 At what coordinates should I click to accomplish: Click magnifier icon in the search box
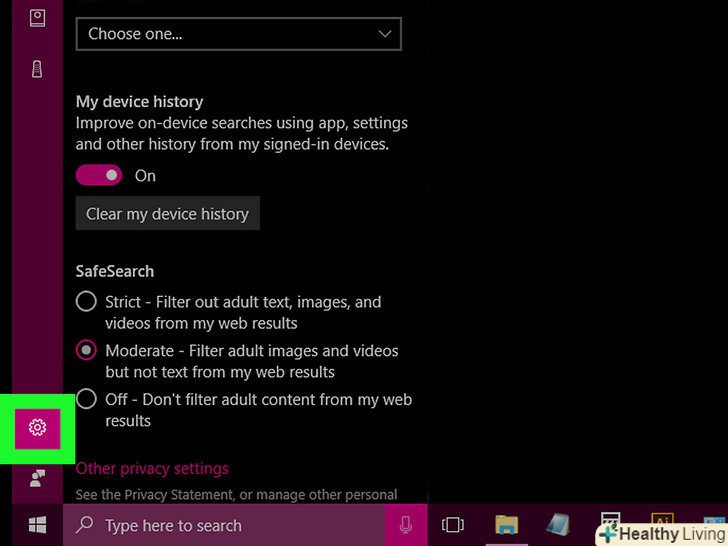click(x=86, y=525)
